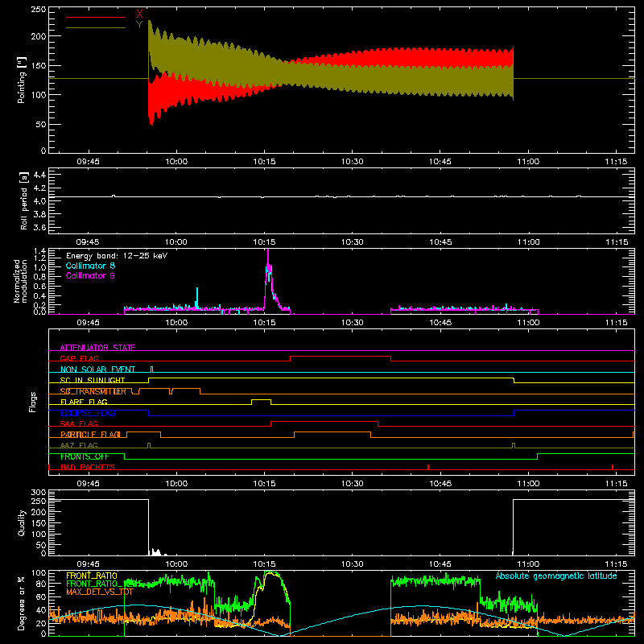Click the 10:30 time label under Roll period plot
This screenshot has height=644, width=644.
click(x=352, y=242)
